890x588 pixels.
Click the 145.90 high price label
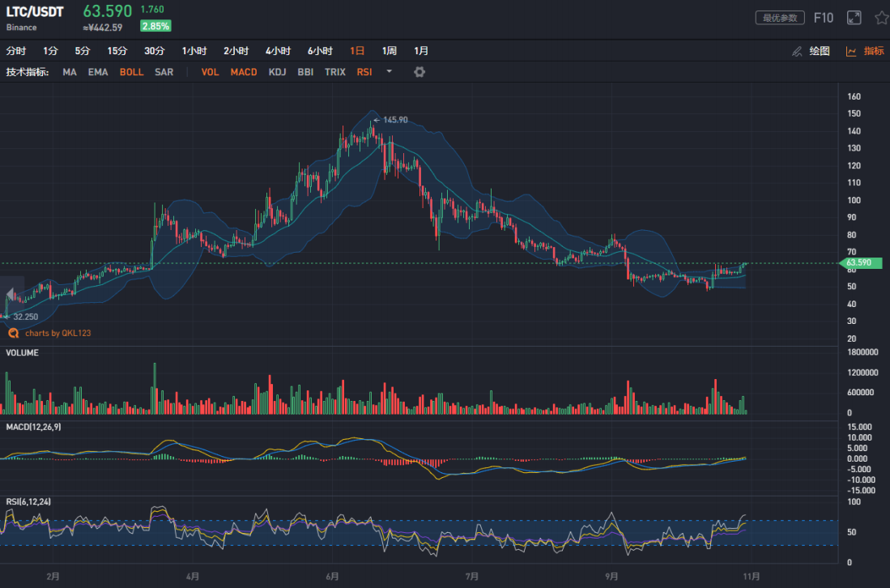[395, 120]
